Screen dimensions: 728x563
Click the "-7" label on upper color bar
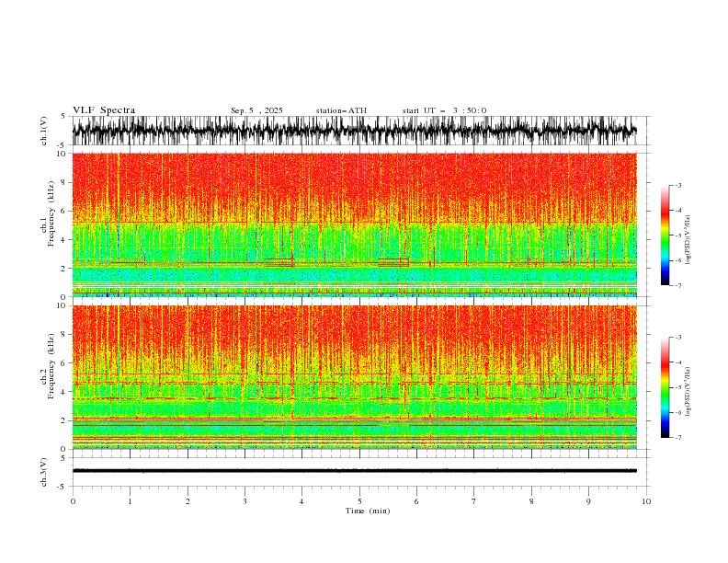tap(677, 285)
